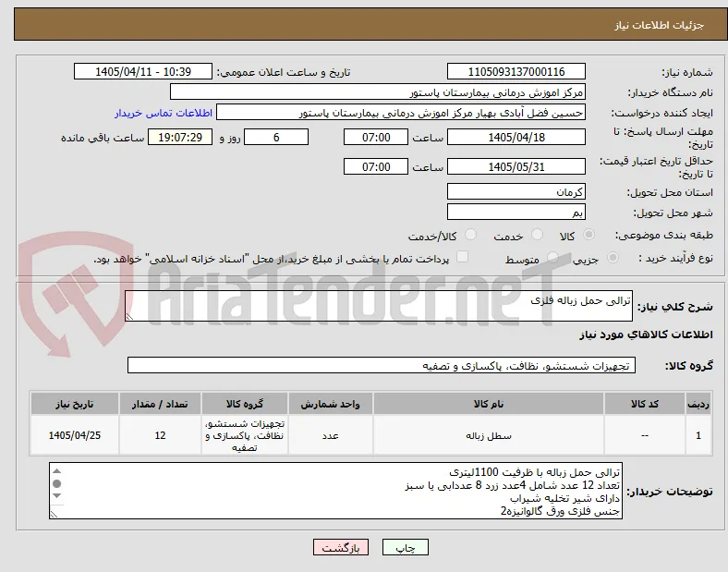
Task: Click the unit cell عدد
Action: (330, 435)
